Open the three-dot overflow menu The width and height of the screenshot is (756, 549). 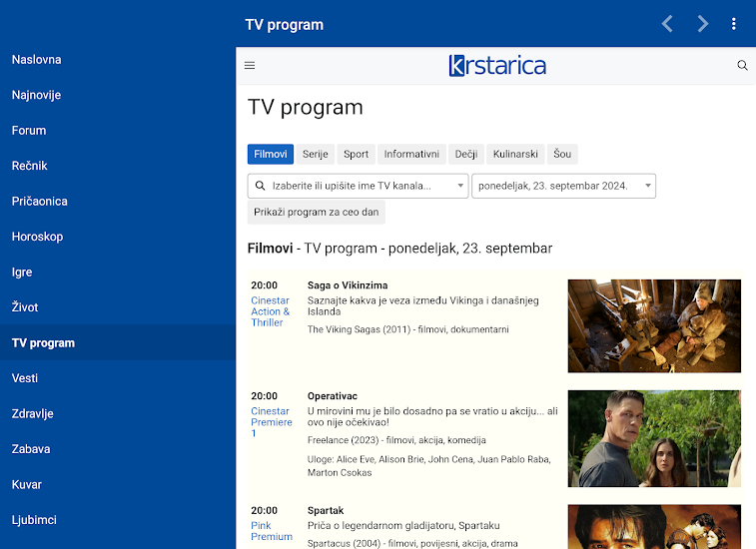point(734,24)
